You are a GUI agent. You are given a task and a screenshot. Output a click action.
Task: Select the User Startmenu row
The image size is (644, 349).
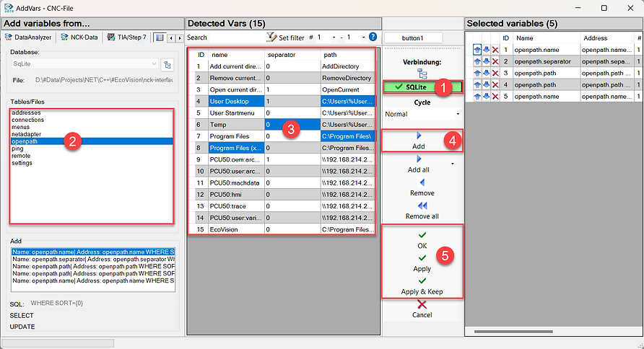tap(282, 112)
